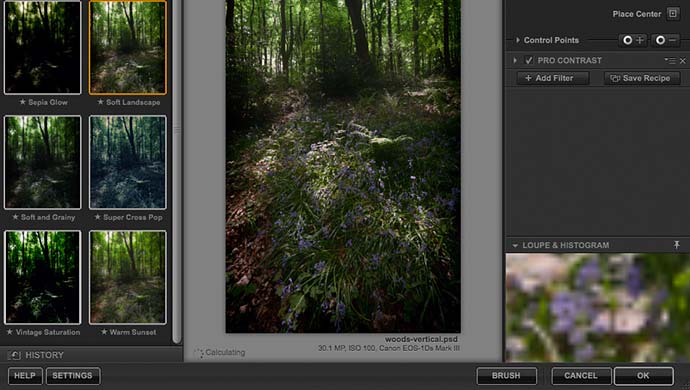Click the Calculating status text
Viewport: 690px width, 390px height.
pyautogui.click(x=225, y=352)
